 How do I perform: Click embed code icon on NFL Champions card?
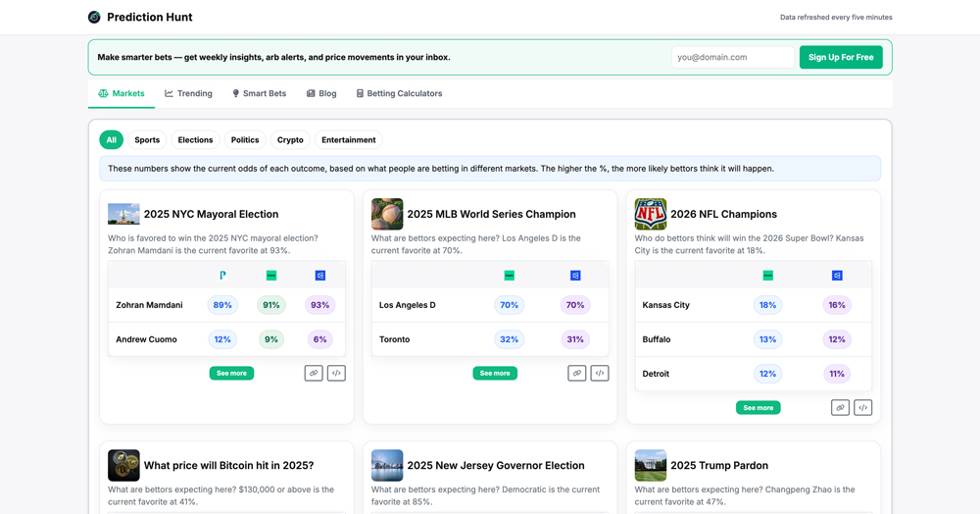pos(862,407)
